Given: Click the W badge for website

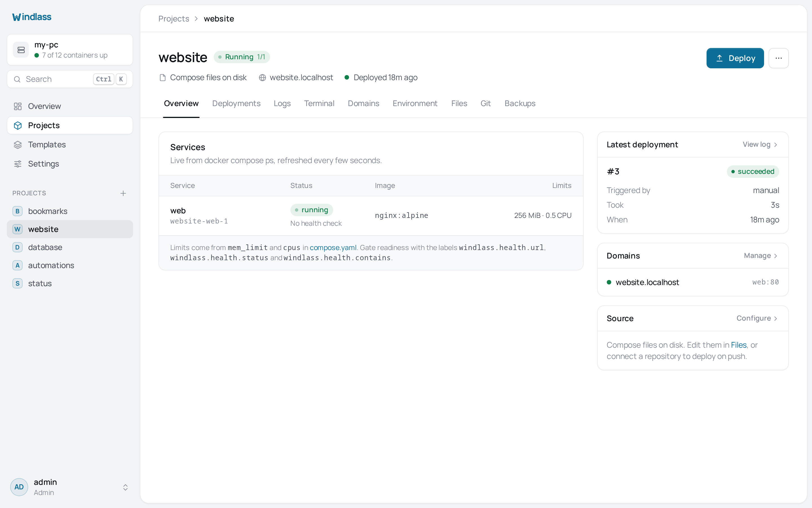Looking at the screenshot, I should pyautogui.click(x=17, y=229).
